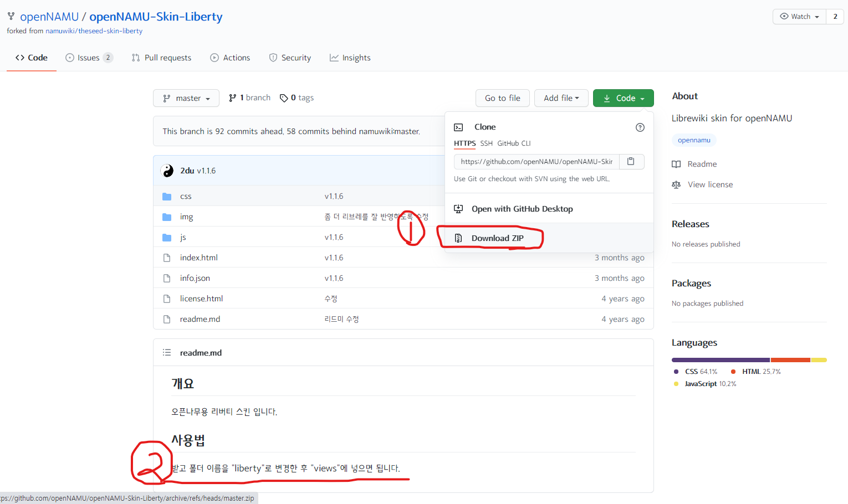The width and height of the screenshot is (848, 504).
Task: Click the tag icon beside 0 tags
Action: pyautogui.click(x=284, y=98)
